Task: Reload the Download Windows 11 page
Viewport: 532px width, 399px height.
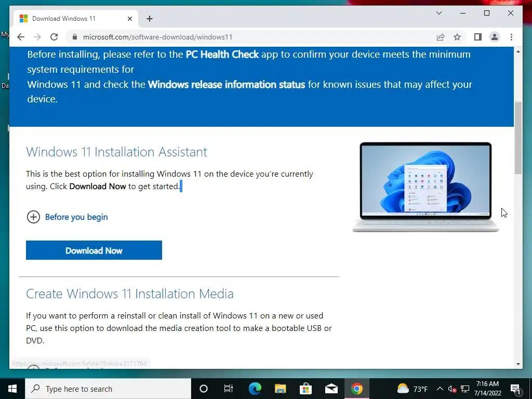Action: click(x=54, y=37)
